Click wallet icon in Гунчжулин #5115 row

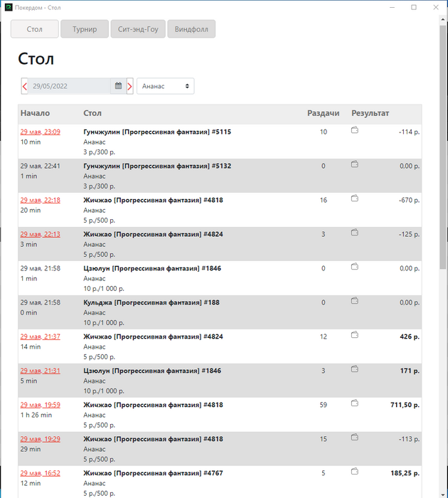355,130
